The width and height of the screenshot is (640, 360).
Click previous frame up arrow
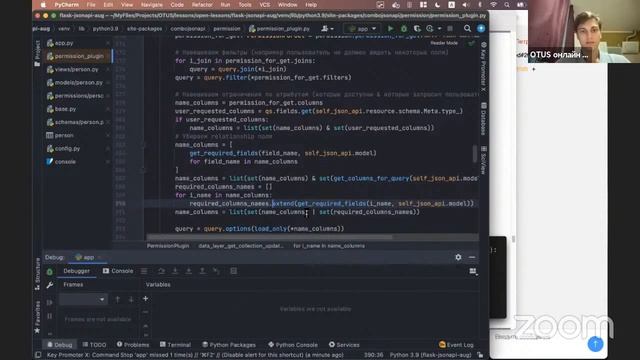(x=118, y=299)
